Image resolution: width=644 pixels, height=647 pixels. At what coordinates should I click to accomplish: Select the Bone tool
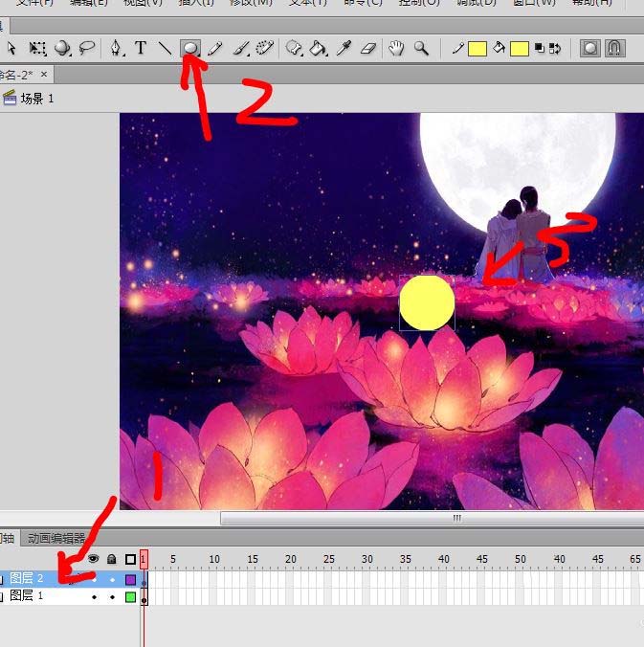(295, 48)
